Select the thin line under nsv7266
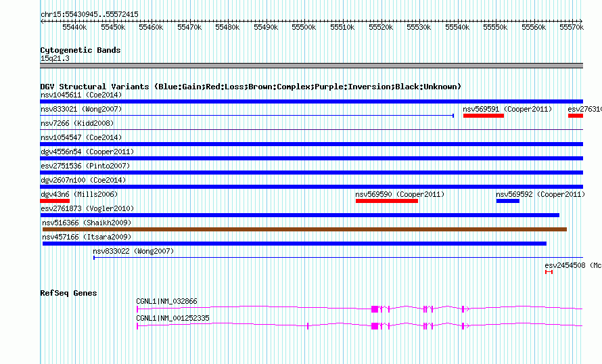This screenshot has width=602, height=364. pyautogui.click(x=311, y=130)
